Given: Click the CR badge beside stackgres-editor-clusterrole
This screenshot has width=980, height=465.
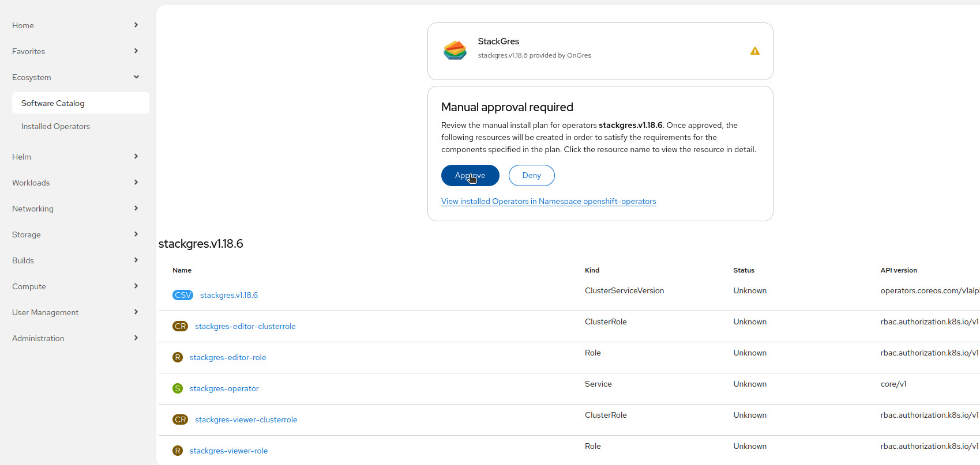Looking at the screenshot, I should coord(181,326).
